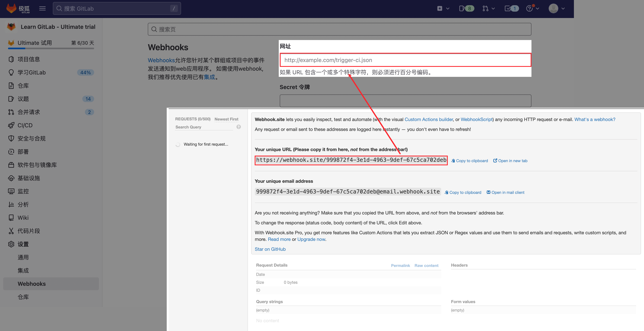Click the Search Query help question-mark icon
The height and width of the screenshot is (331, 644).
[238, 127]
